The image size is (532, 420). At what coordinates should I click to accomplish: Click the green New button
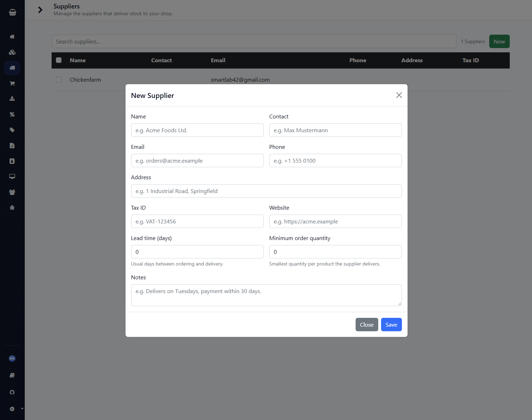499,41
